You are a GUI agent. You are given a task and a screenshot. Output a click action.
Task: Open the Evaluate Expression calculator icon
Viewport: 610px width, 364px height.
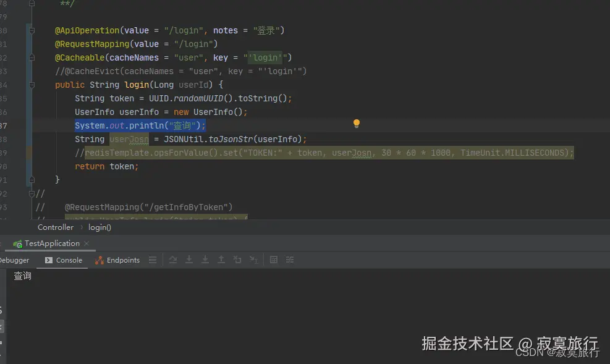tap(274, 260)
